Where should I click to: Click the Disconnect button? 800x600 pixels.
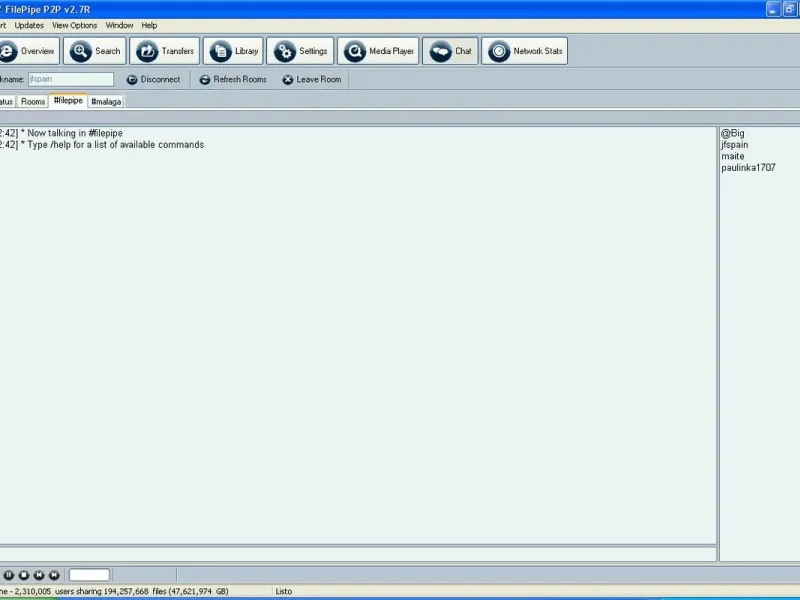pyautogui.click(x=154, y=80)
